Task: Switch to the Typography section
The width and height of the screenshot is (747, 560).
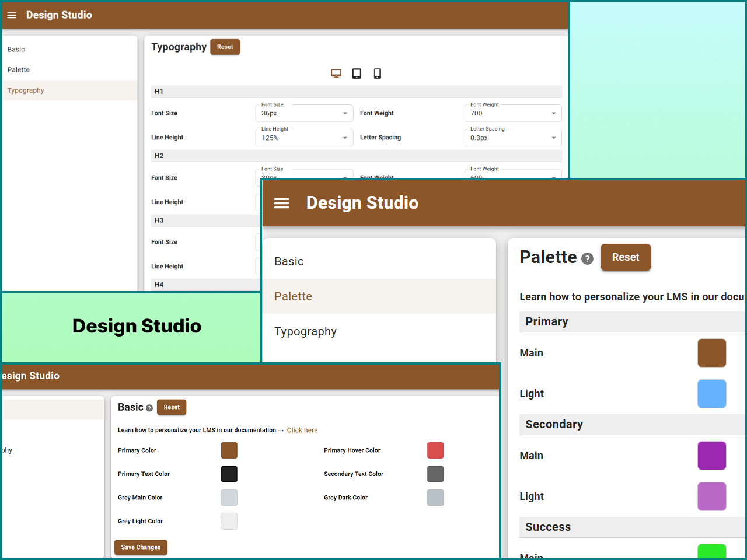Action: point(306,331)
